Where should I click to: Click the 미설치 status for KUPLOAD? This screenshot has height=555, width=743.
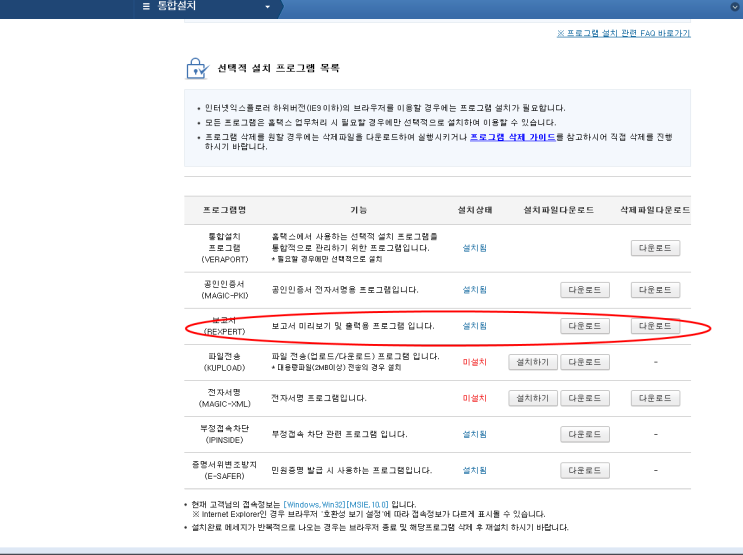(x=474, y=362)
